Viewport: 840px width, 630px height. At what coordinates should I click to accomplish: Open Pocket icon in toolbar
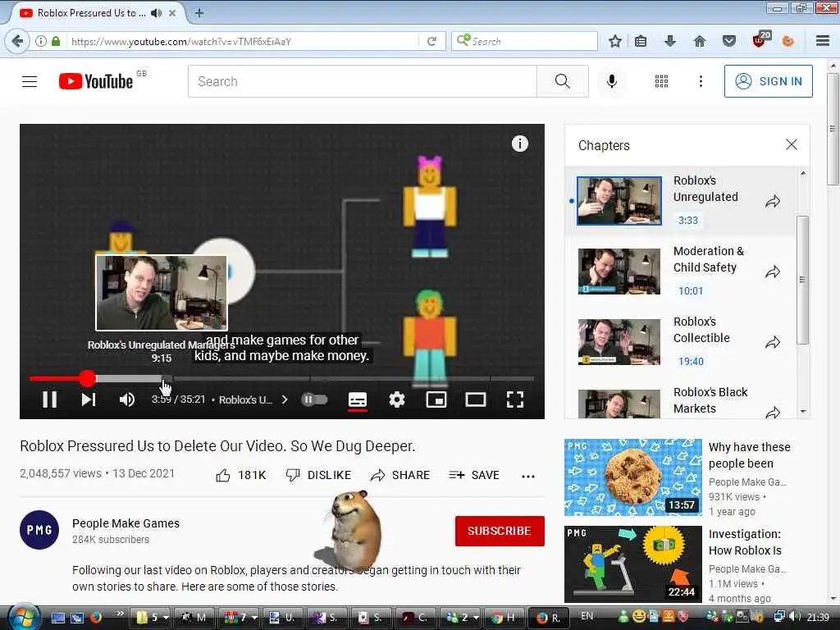click(729, 41)
